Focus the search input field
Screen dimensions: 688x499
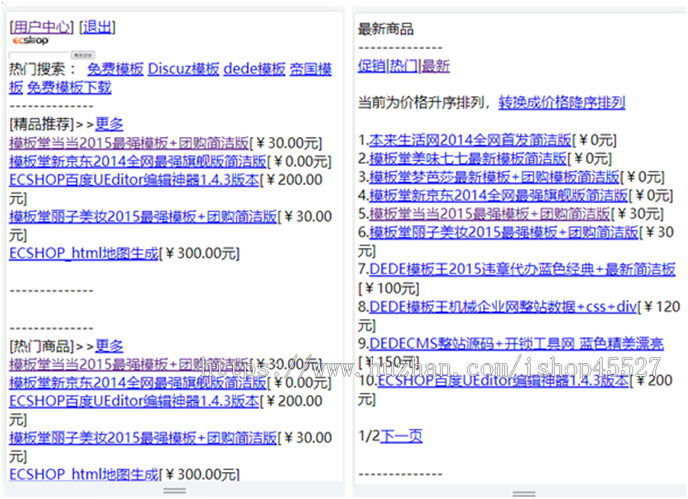(x=39, y=55)
